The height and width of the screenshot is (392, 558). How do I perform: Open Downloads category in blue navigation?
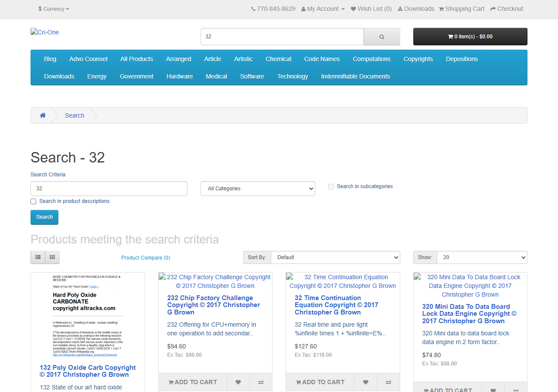59,76
